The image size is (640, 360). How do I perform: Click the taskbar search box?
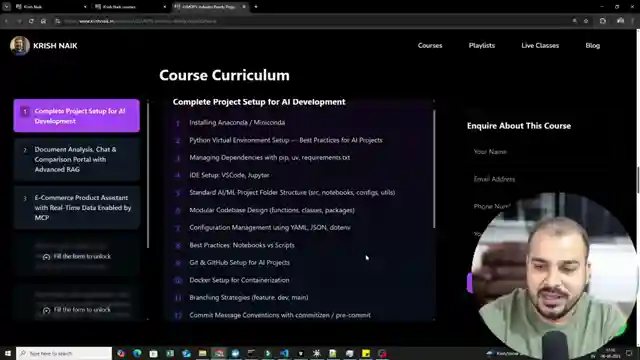tap(64, 353)
